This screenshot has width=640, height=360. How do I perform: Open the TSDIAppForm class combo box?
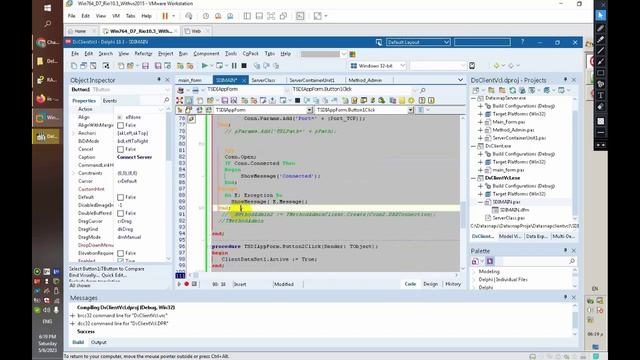310,110
